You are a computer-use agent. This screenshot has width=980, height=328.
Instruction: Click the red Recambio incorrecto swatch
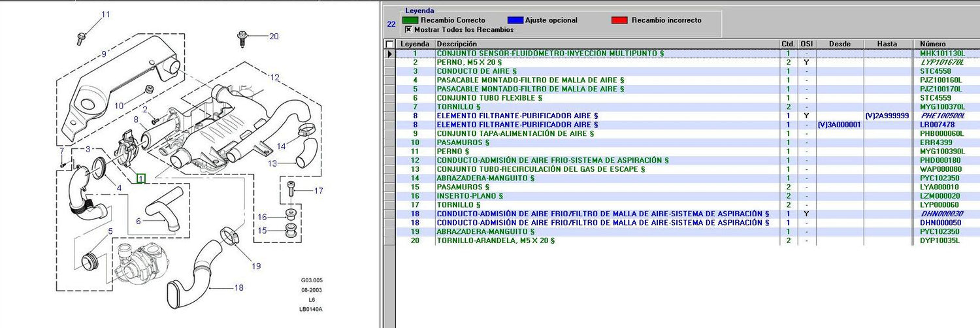click(x=619, y=20)
